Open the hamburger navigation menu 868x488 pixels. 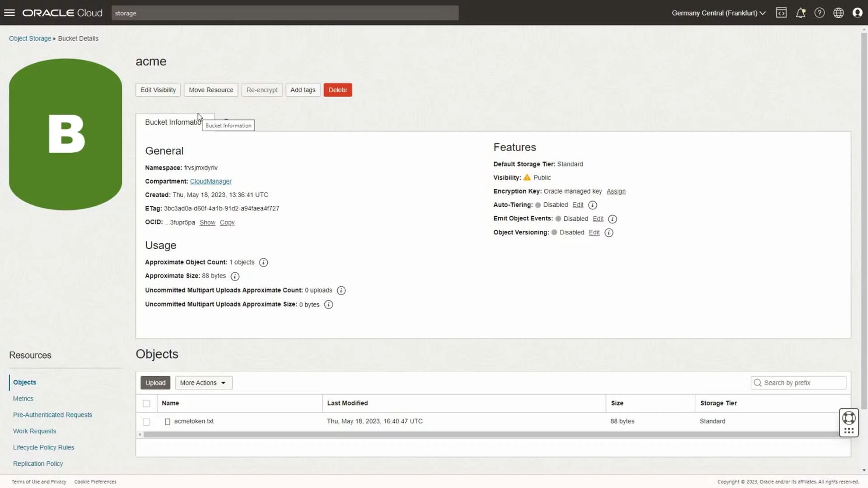9,13
